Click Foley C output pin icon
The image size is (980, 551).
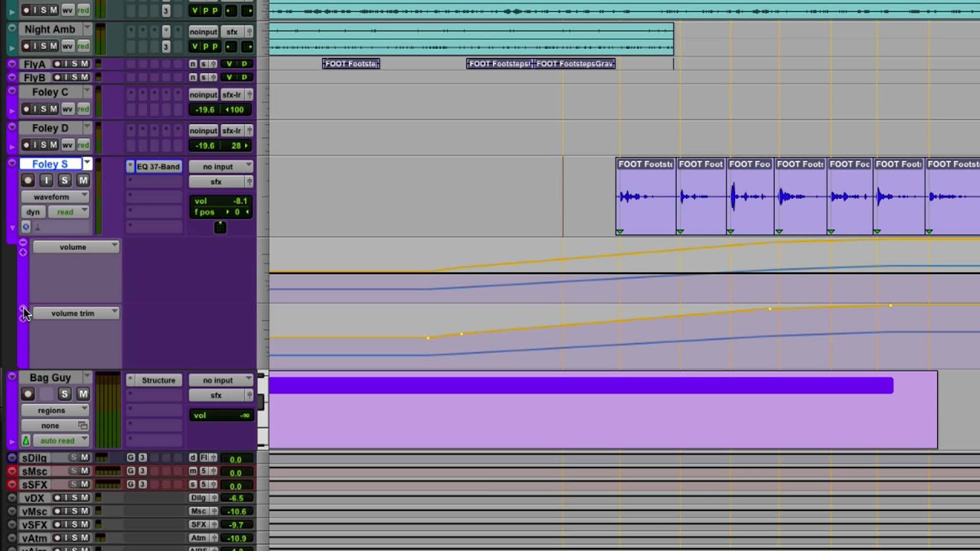tap(250, 95)
